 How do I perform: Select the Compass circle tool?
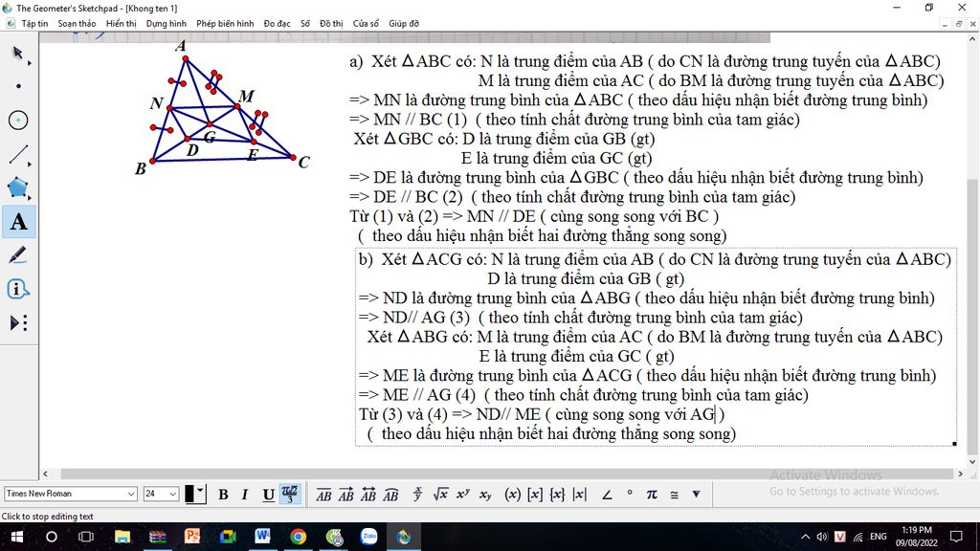pyautogui.click(x=18, y=120)
